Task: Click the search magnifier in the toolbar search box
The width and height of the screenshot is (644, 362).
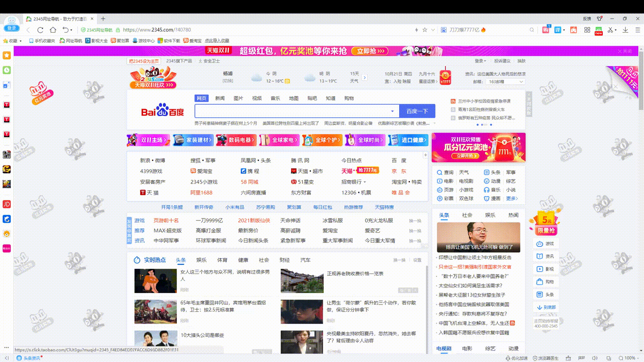Action: coord(532,30)
